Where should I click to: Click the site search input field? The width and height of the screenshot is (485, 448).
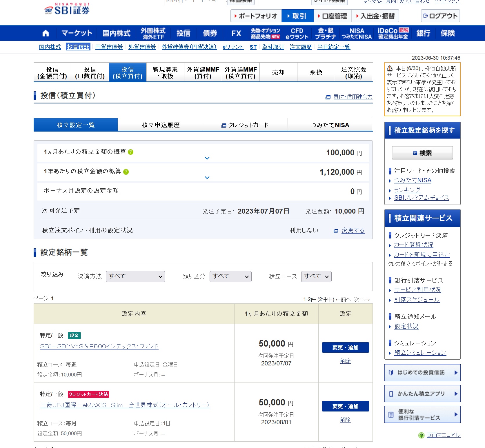tap(285, 2)
